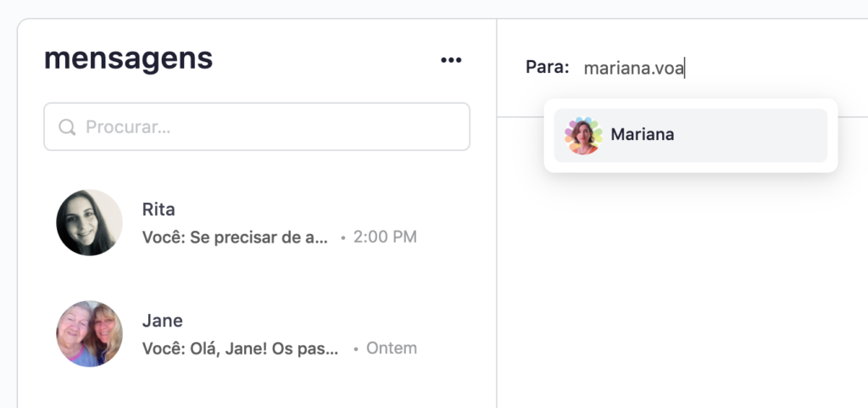This screenshot has width=868, height=408.
Task: Focus the Procurar search field
Action: point(271,127)
